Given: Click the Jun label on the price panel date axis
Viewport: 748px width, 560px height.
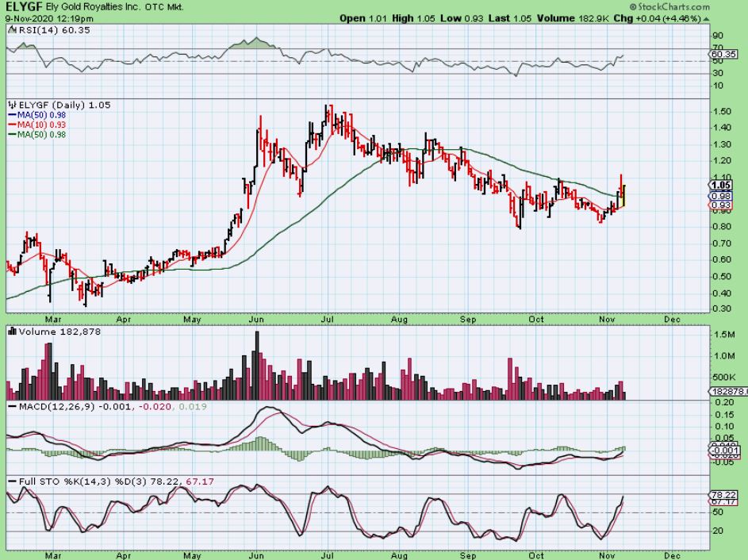Looking at the screenshot, I should 257,319.
